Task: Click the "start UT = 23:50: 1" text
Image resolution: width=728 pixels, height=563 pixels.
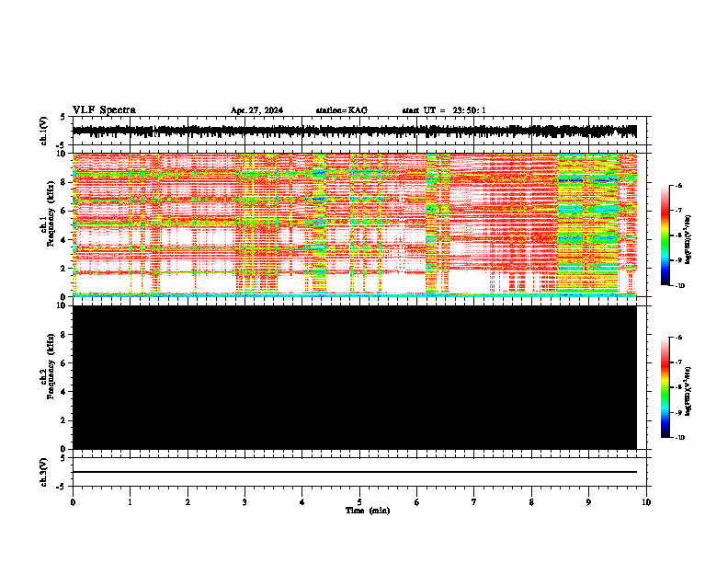Action: point(444,110)
